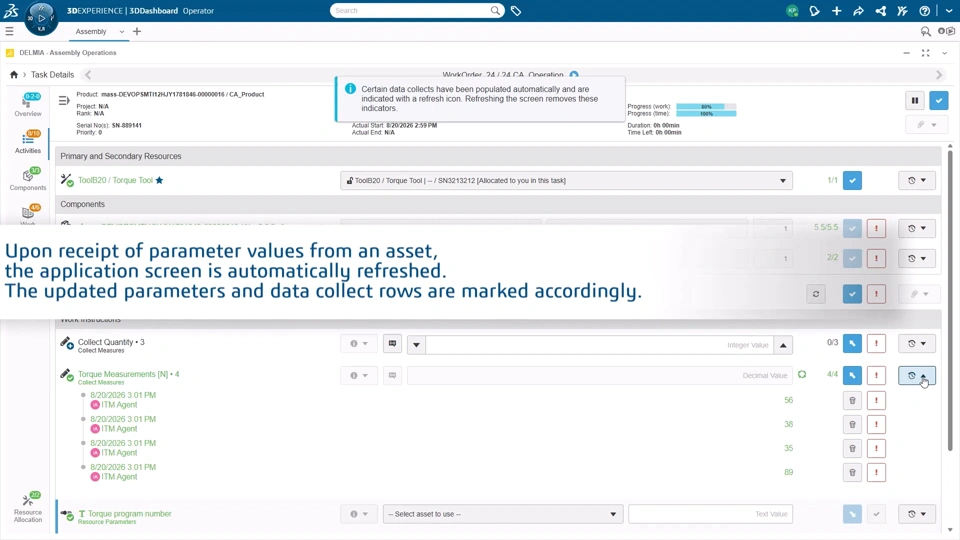The height and width of the screenshot is (540, 960).
Task: Open Select asset to use dropdown
Action: 503,514
